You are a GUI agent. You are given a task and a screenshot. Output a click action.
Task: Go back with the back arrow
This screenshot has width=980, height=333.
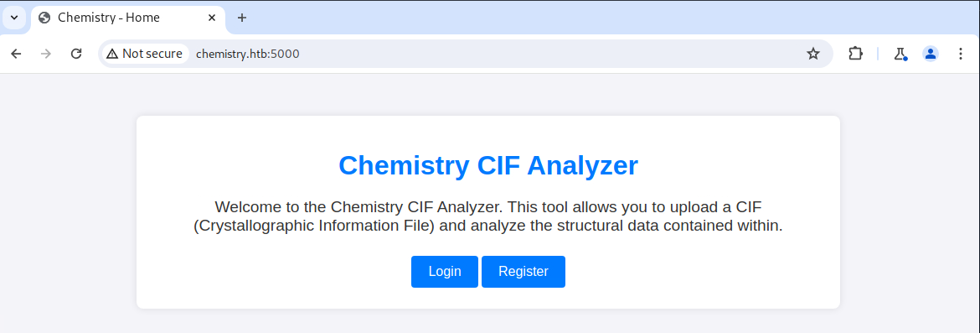[x=16, y=54]
